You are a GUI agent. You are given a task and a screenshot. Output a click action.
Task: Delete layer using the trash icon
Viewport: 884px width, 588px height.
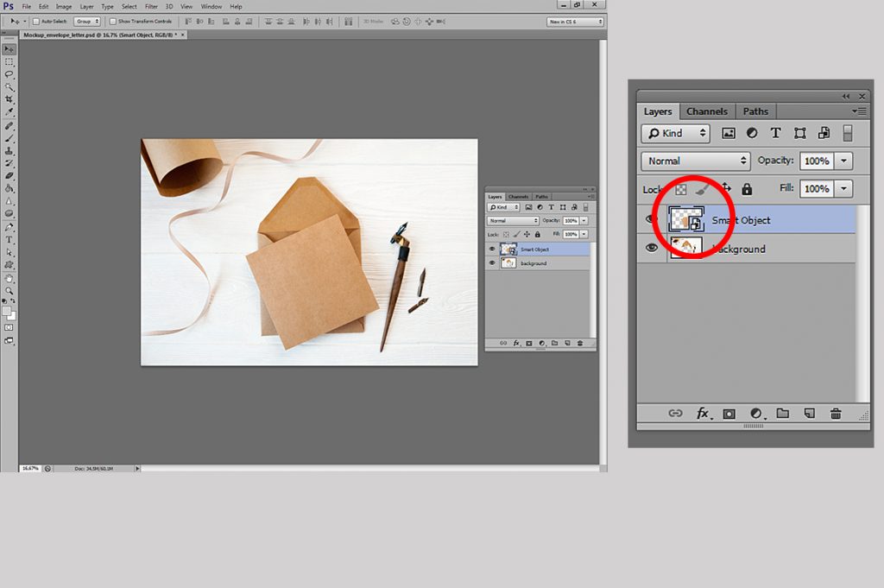(836, 413)
